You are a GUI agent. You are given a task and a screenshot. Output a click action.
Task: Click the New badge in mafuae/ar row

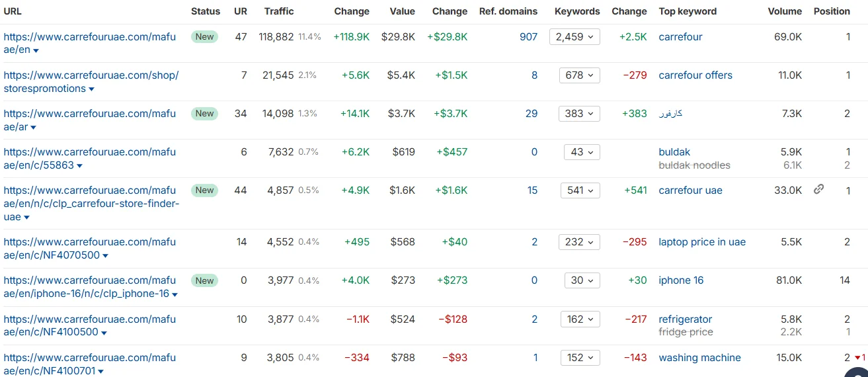click(205, 113)
